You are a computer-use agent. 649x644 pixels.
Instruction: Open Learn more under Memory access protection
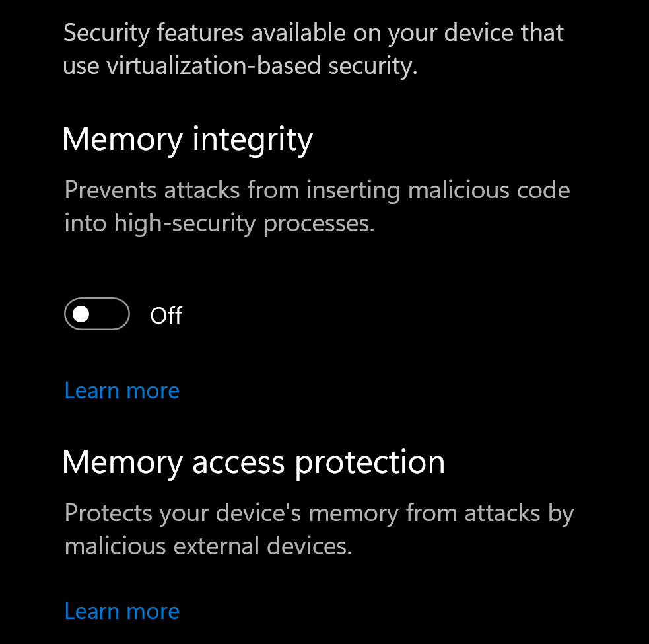(x=121, y=611)
